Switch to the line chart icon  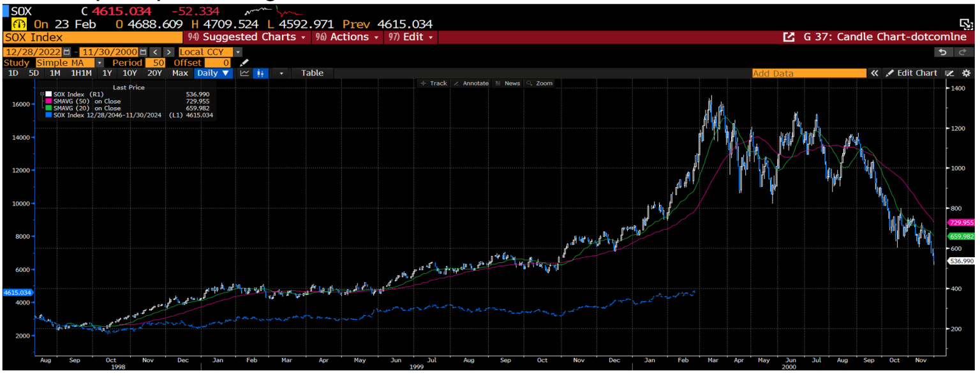coord(244,73)
